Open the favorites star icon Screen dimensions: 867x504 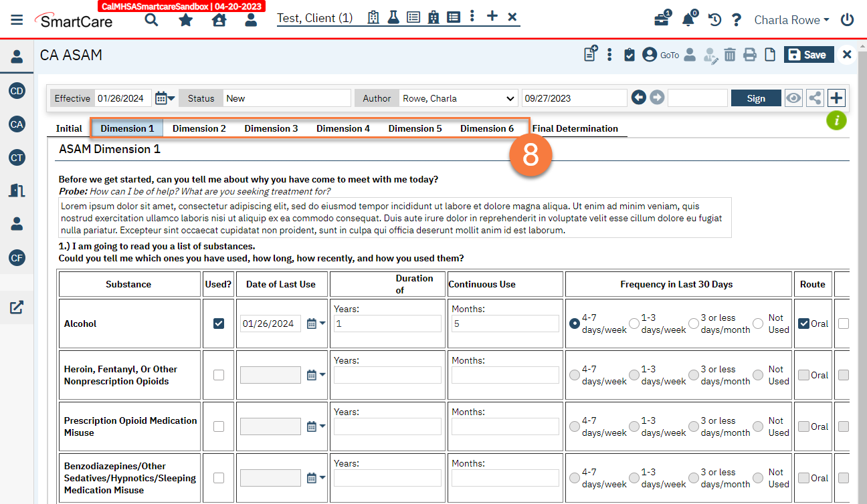(x=185, y=20)
